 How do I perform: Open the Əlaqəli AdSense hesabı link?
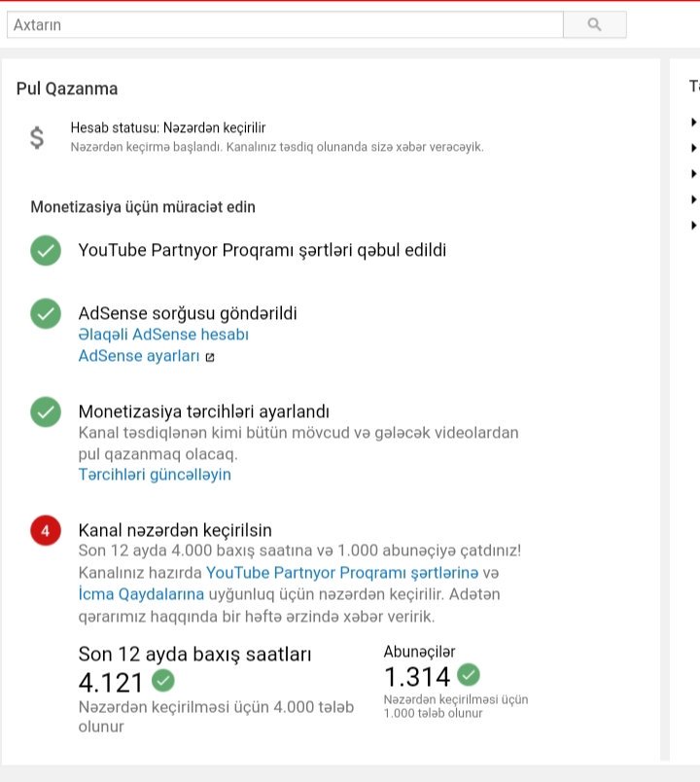pos(163,335)
